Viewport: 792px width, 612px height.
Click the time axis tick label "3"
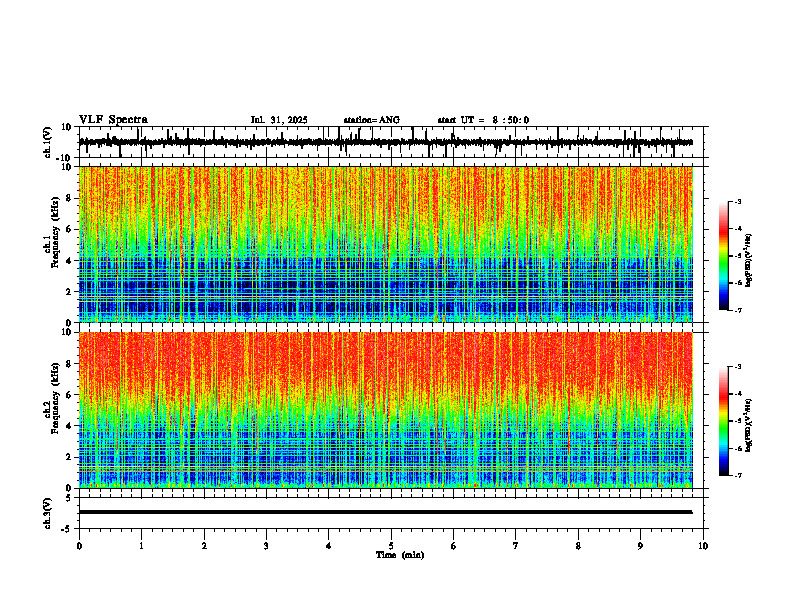point(266,546)
